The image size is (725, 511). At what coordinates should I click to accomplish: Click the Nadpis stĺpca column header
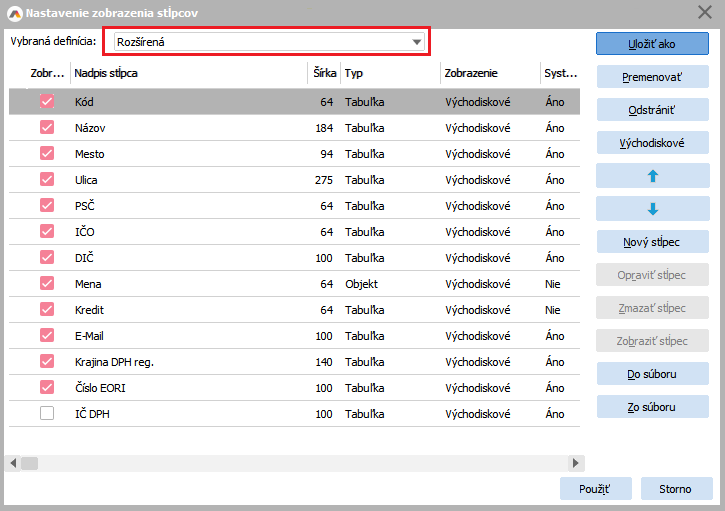pyautogui.click(x=188, y=73)
